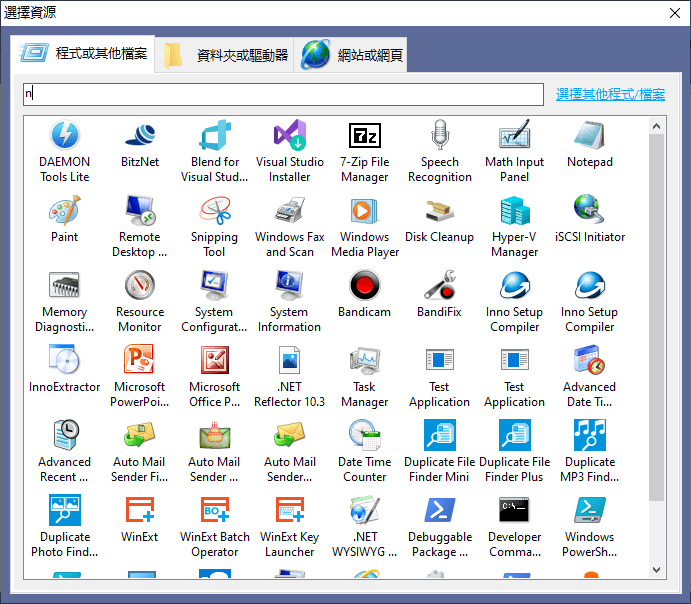Image resolution: width=691 pixels, height=604 pixels.
Task: Pick the Date Time Counter icon
Action: [x=364, y=435]
